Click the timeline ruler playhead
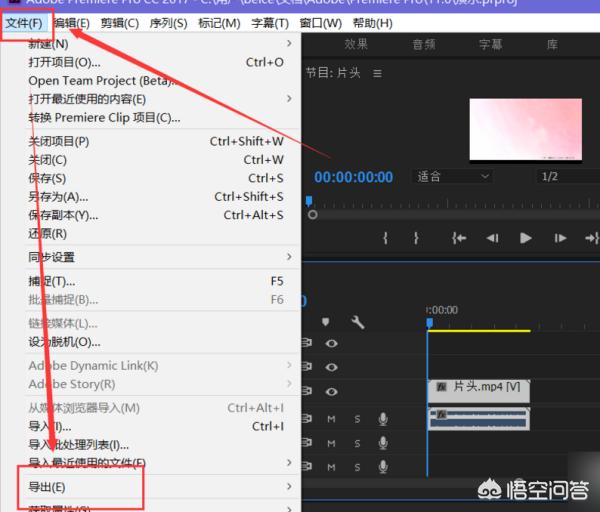Viewport: 600px width, 512px height. 430,323
